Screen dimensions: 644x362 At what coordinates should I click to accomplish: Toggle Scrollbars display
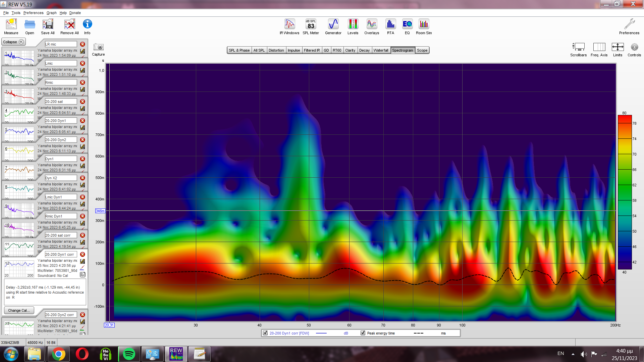coord(578,47)
